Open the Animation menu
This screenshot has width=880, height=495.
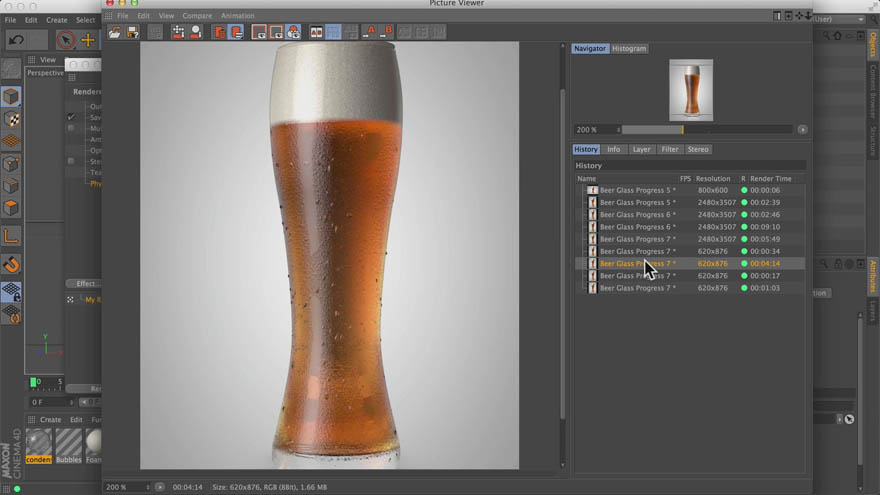[x=237, y=16]
